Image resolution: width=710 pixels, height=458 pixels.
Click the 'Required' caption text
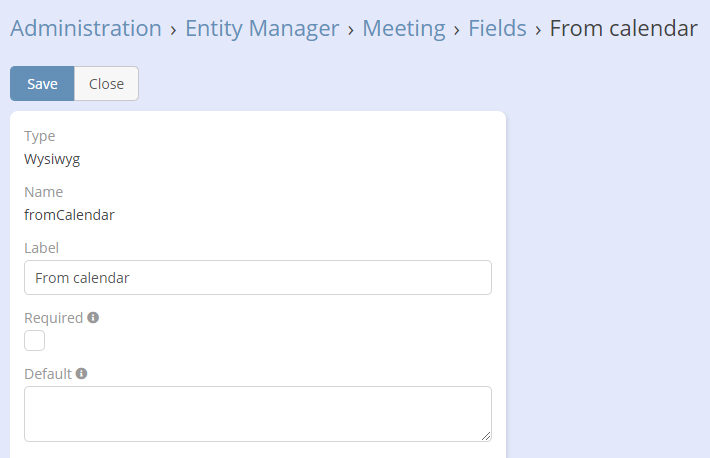coord(53,318)
